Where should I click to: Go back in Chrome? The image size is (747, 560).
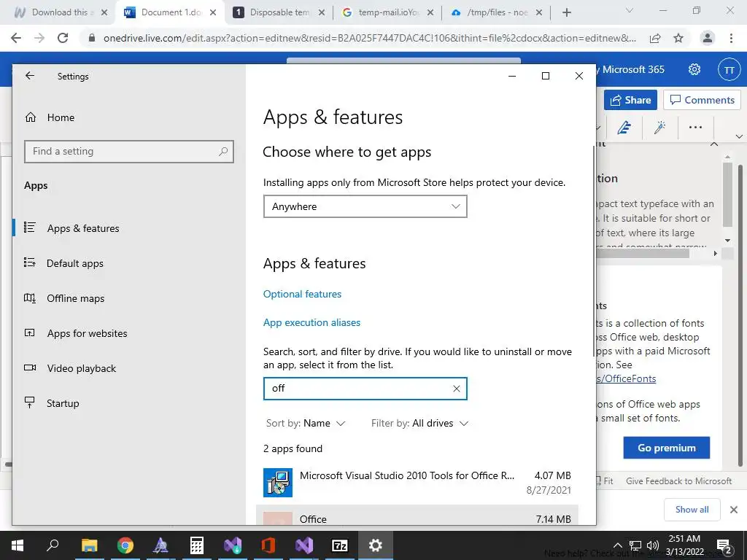click(16, 38)
